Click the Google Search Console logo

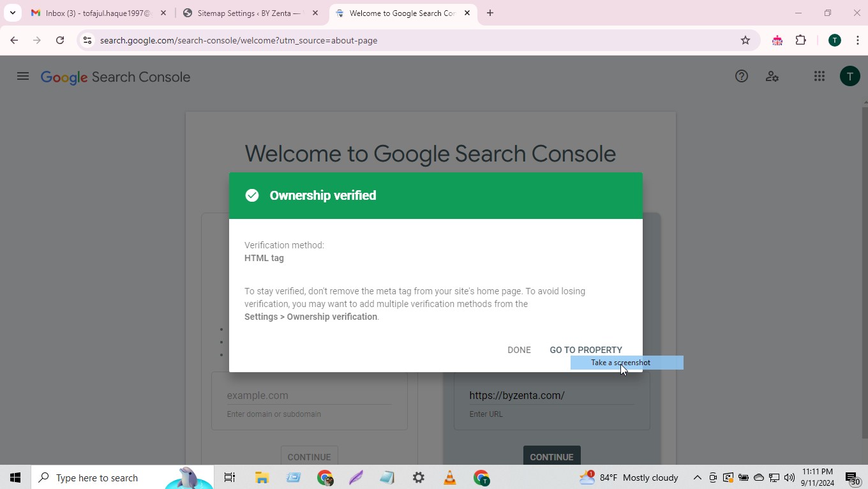116,77
